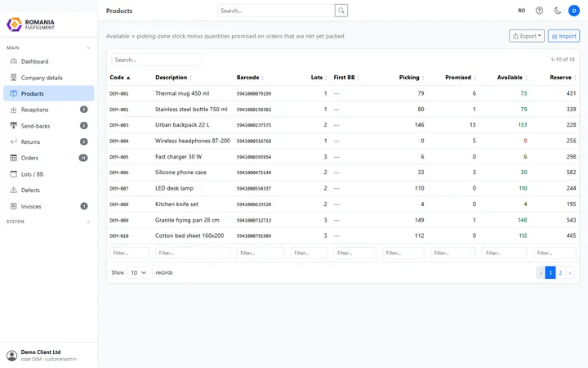Viewport: 588px width, 368px height.
Task: Click the Romania Fulfillment logo
Action: [31, 25]
